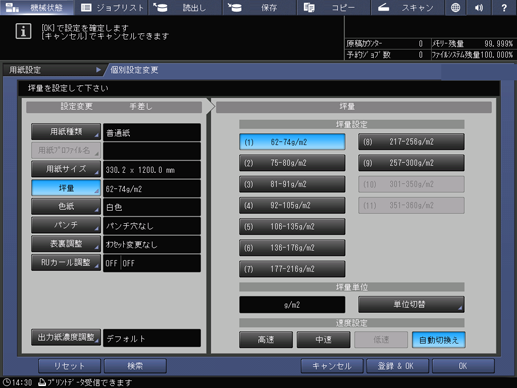The width and height of the screenshot is (517, 388).
Task: Select weight (5) 106-135g/m2
Action: pyautogui.click(x=292, y=227)
